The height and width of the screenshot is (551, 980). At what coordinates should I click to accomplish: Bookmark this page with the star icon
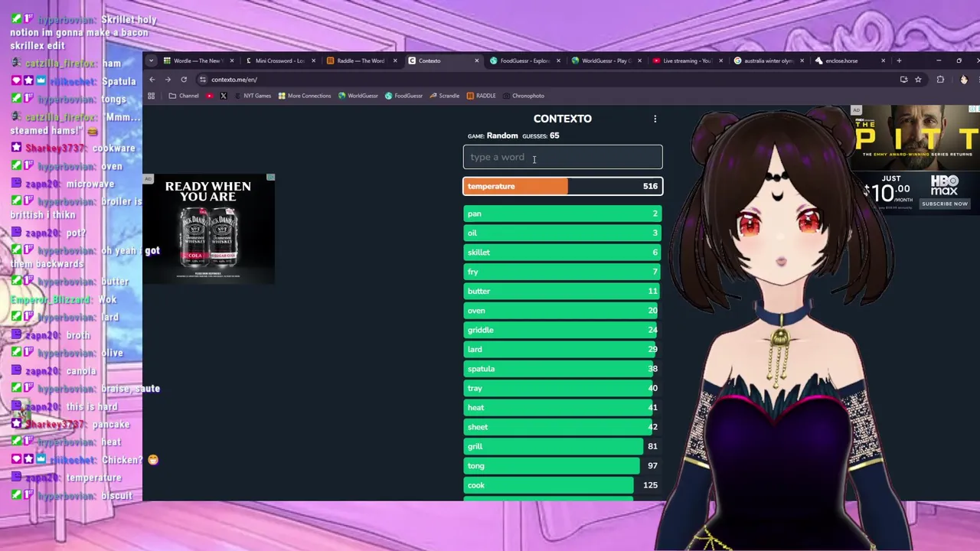(918, 80)
